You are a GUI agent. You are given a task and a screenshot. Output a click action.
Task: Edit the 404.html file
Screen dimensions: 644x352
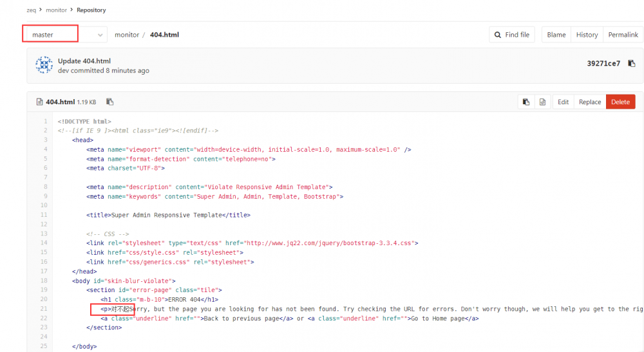[x=563, y=102]
